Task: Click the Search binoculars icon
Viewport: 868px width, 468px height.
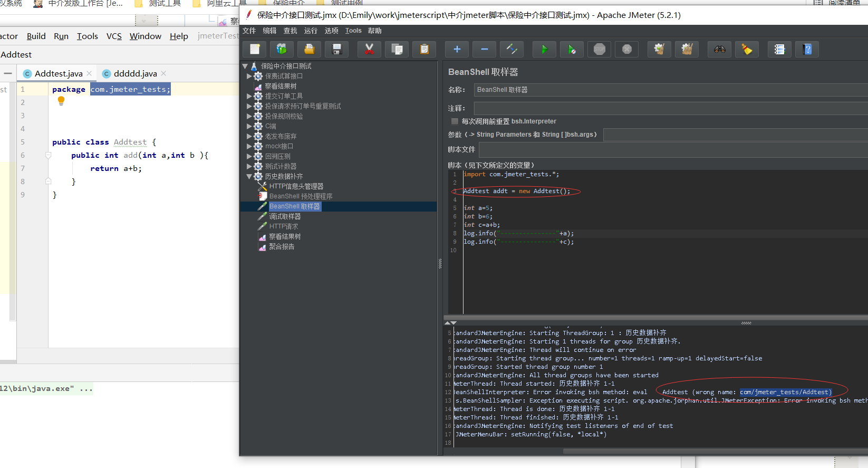Action: (x=720, y=49)
